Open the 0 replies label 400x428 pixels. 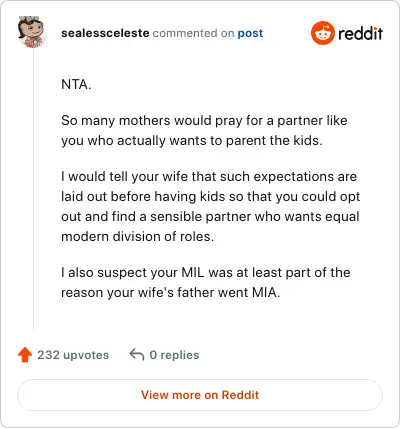174,355
